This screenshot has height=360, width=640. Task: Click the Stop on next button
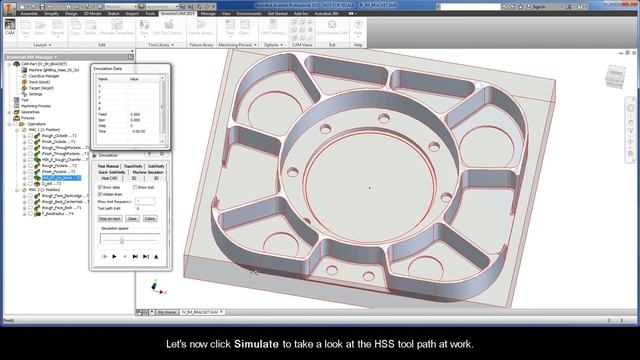pos(110,219)
